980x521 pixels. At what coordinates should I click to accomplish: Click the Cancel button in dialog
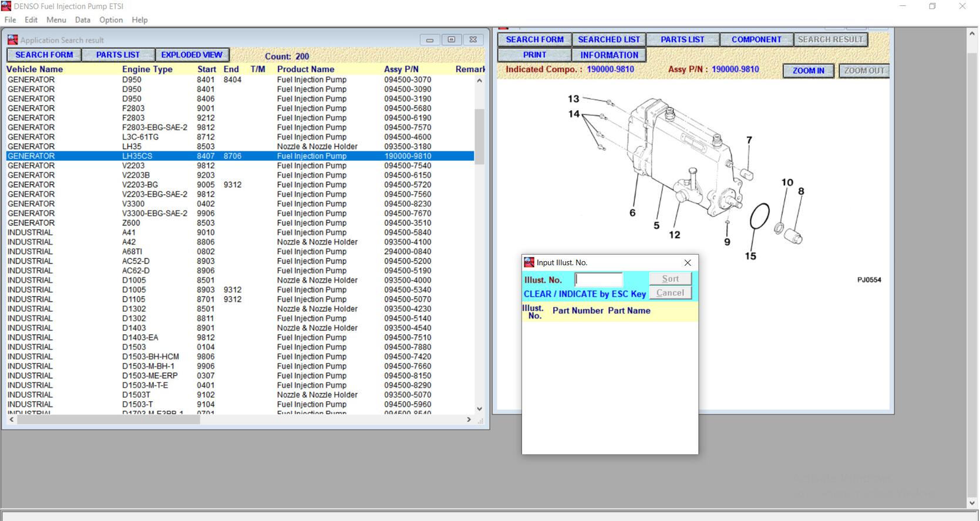(670, 293)
